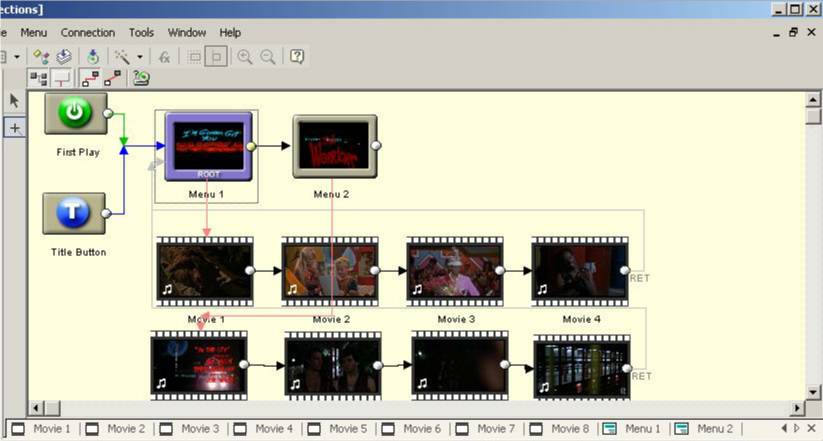The image size is (823, 441).
Task: Click the dotted rectangle selection icon
Action: pyautogui.click(x=194, y=57)
